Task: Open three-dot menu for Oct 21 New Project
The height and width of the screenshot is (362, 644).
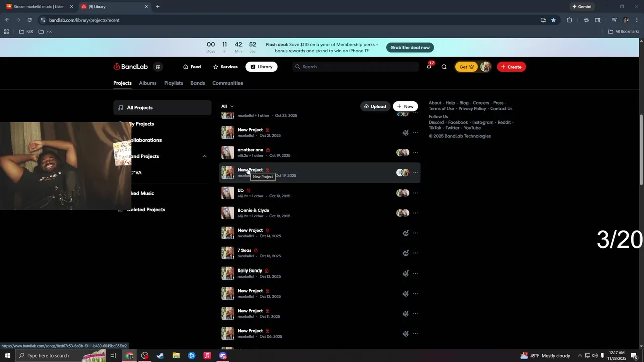Action: 415,132
